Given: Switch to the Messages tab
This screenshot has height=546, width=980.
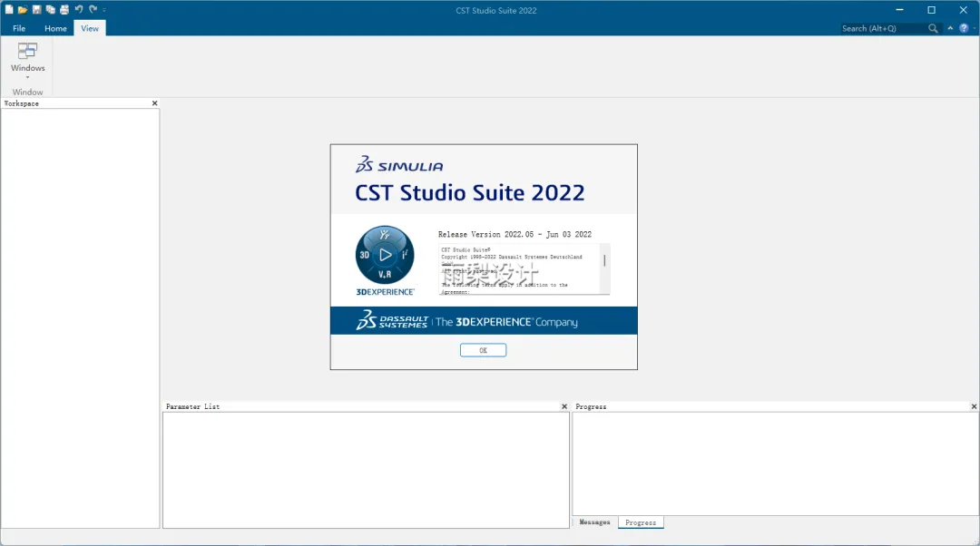Looking at the screenshot, I should pos(594,522).
